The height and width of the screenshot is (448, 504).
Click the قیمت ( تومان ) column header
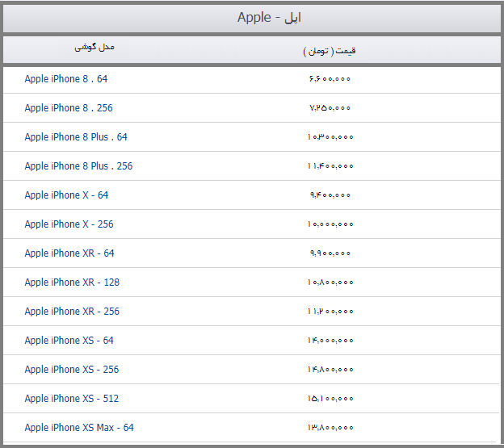click(330, 51)
